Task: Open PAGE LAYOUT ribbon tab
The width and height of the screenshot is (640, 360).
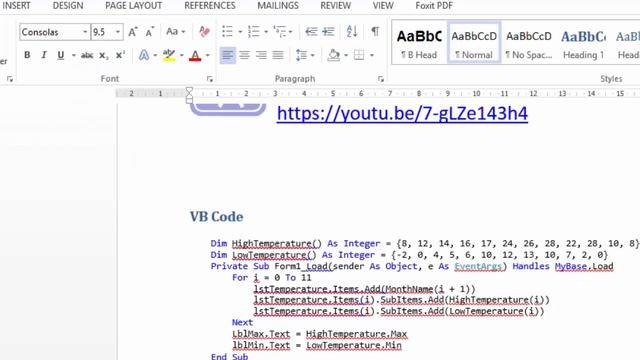Action: (133, 6)
